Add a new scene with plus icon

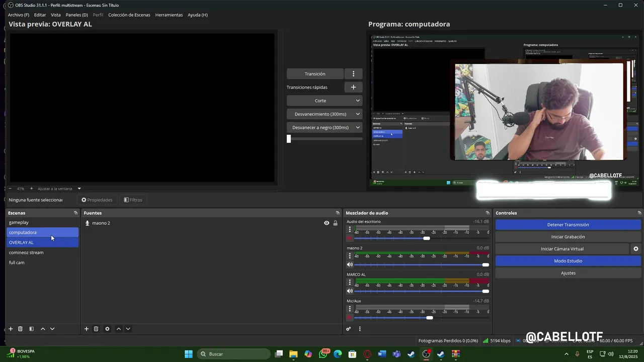(11, 329)
